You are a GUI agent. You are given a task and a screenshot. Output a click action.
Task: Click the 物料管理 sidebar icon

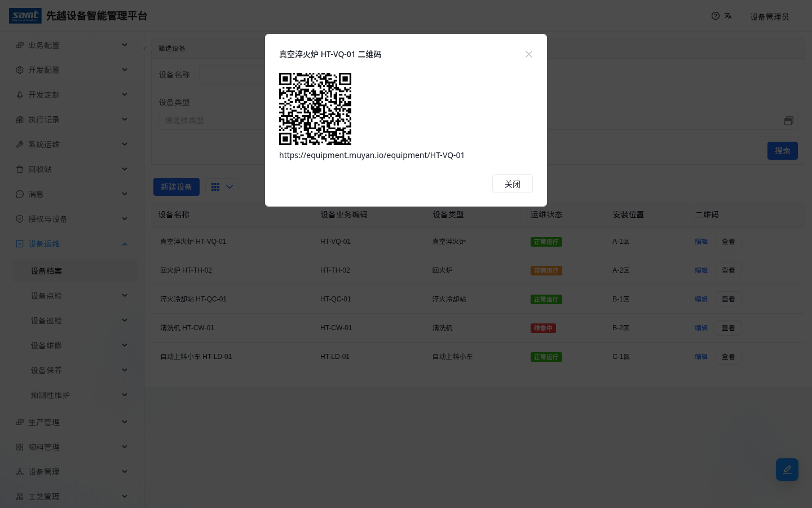(20, 447)
